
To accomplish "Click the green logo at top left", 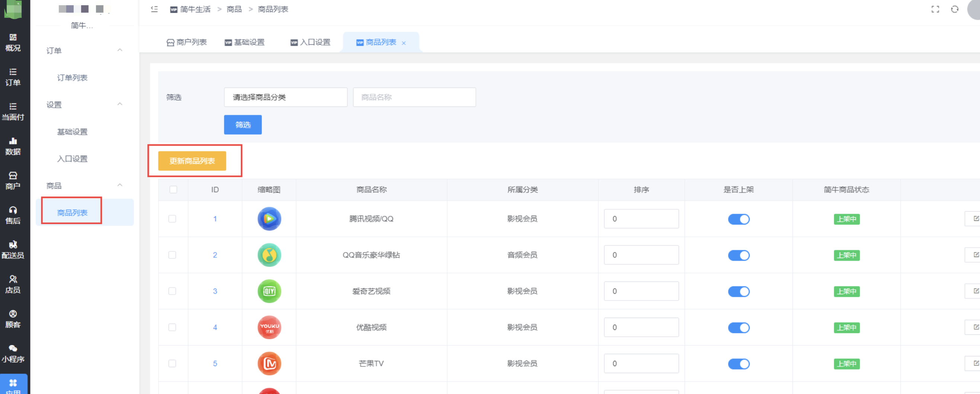I will click(x=13, y=9).
